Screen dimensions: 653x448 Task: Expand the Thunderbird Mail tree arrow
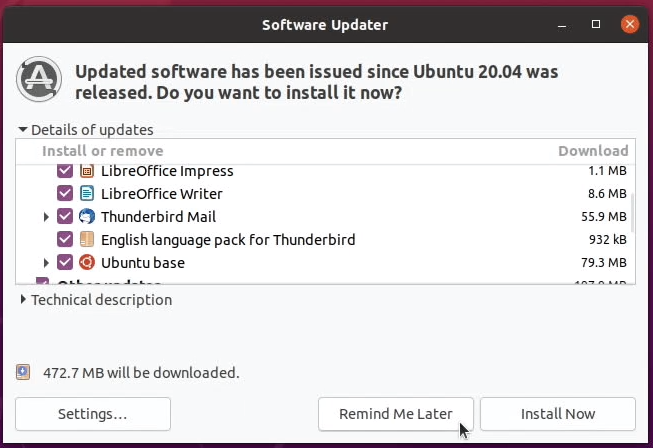point(46,217)
